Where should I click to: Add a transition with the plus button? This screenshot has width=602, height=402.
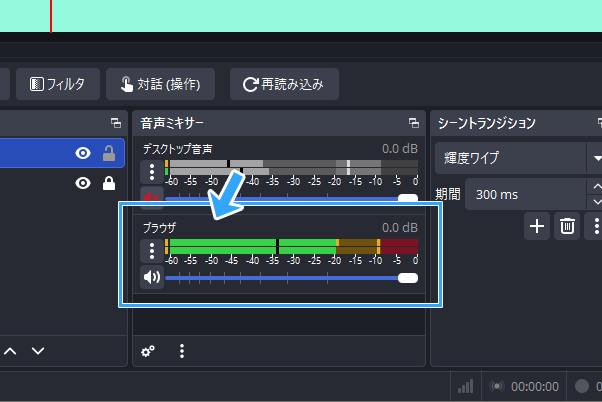[537, 226]
